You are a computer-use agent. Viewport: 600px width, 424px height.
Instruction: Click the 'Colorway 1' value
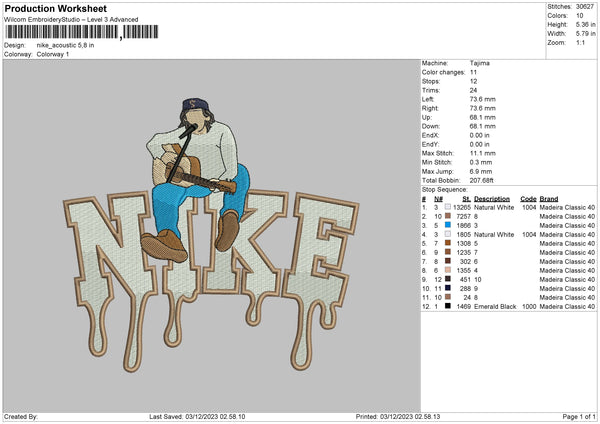(x=53, y=54)
